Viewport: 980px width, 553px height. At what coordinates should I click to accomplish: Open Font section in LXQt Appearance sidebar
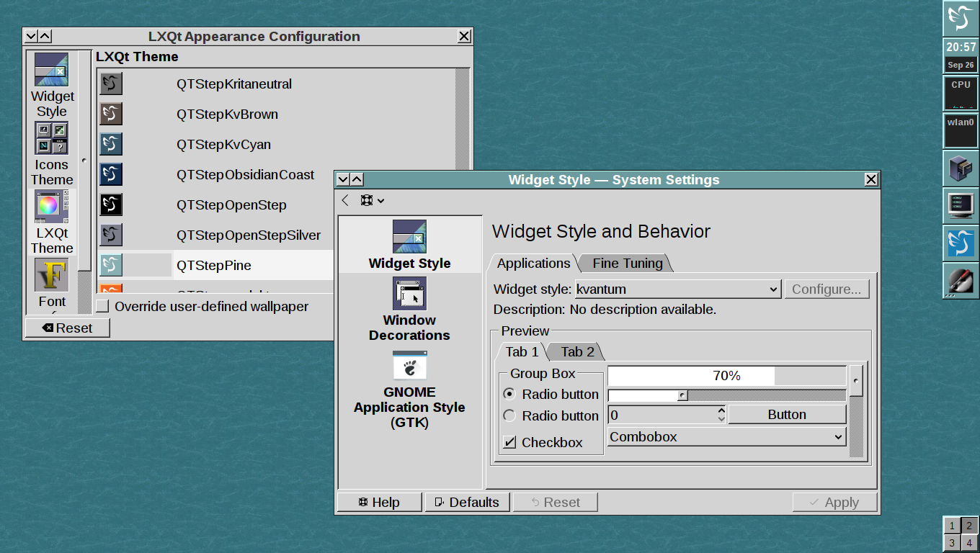point(52,284)
